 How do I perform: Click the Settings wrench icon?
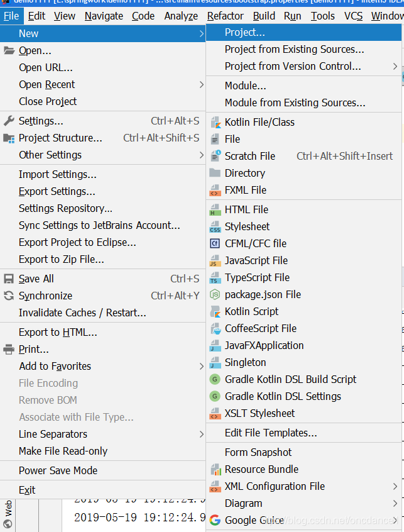tap(9, 121)
